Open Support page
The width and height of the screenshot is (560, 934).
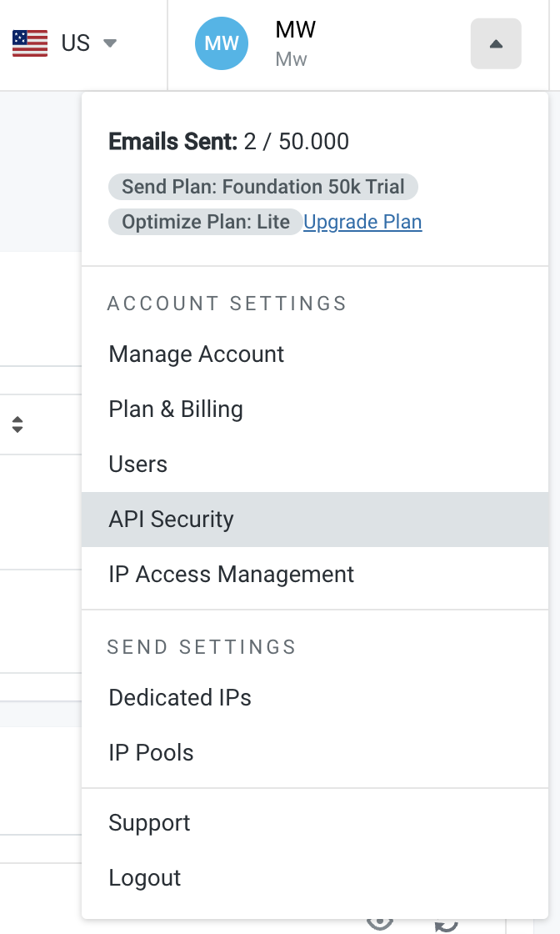click(315, 822)
